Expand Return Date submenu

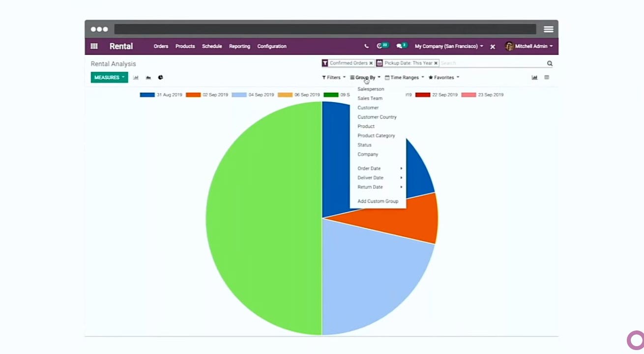[x=378, y=187]
